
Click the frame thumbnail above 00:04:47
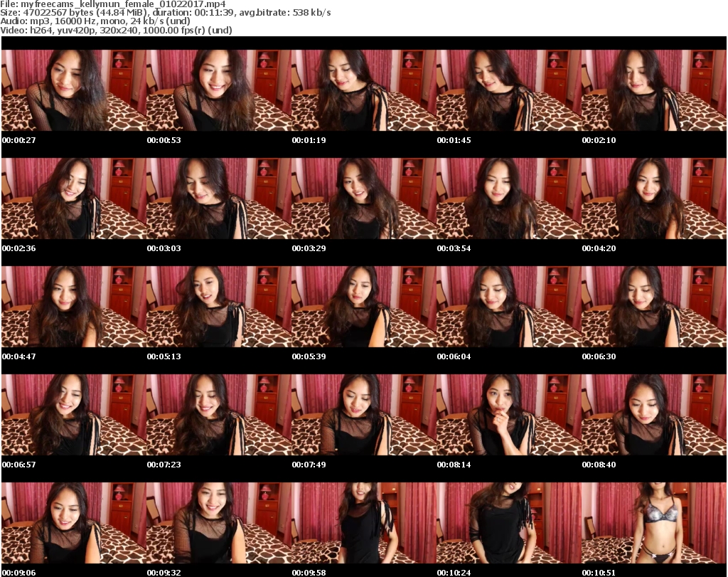point(74,307)
